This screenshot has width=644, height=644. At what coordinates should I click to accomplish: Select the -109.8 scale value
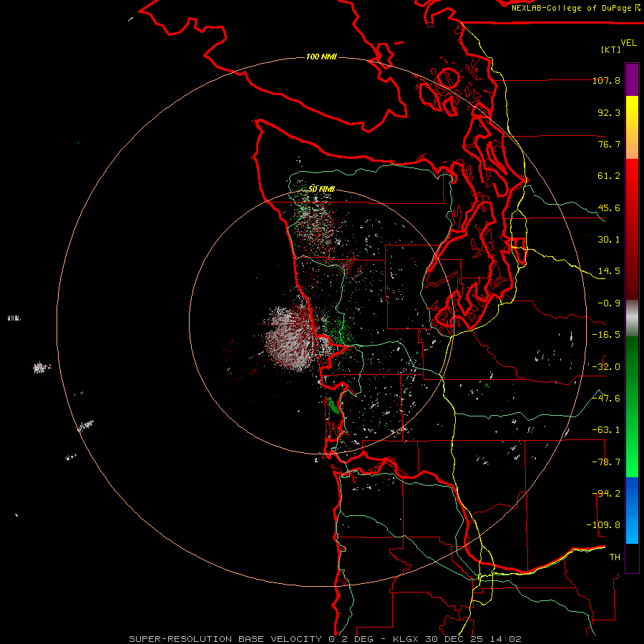(x=603, y=525)
